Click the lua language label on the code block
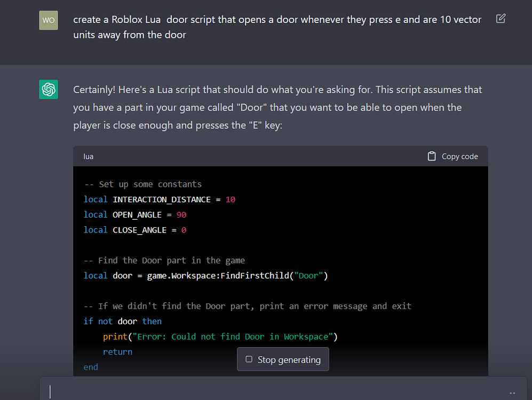 [88, 156]
